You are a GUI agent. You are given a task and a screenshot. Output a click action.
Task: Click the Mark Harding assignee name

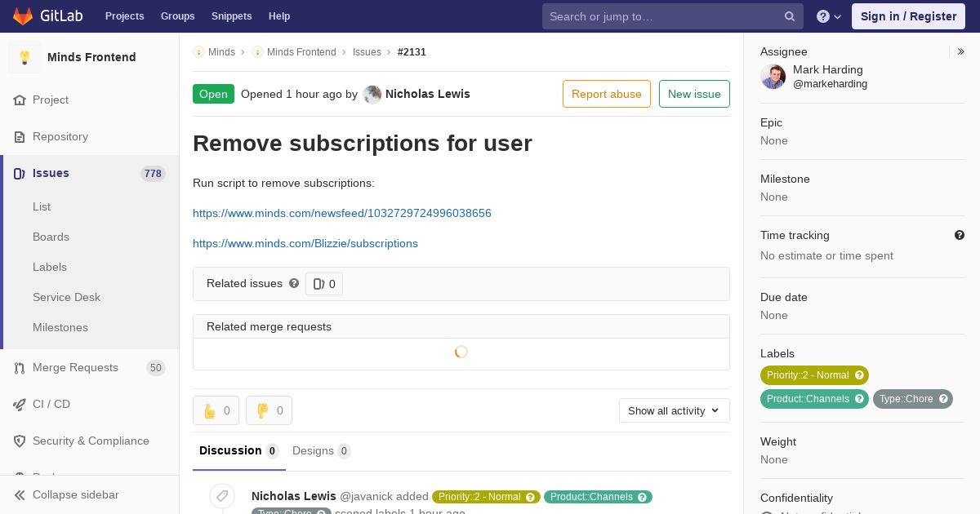pyautogui.click(x=828, y=69)
